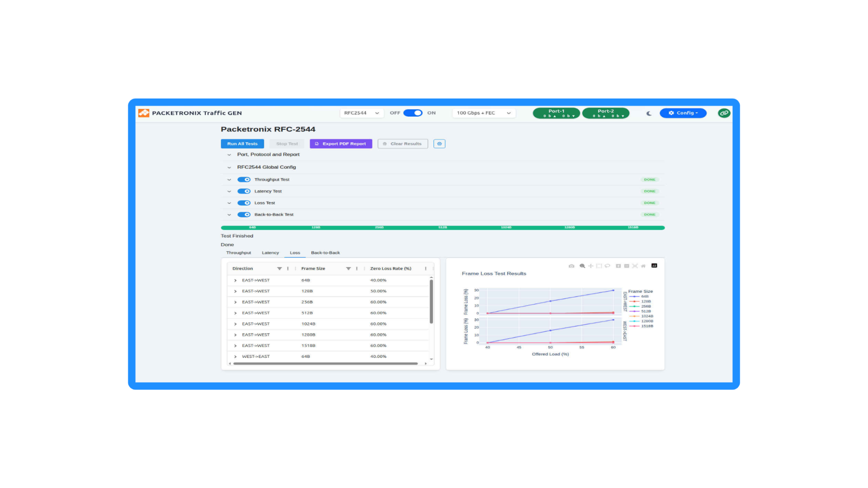Click chart Zoom Out minus icon
This screenshot has width=868, height=488.
click(x=627, y=266)
